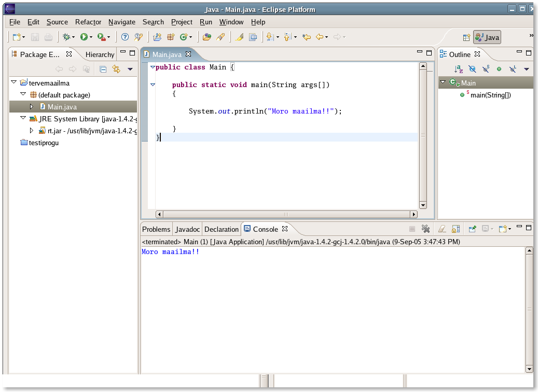Click the Print icon in toolbar
This screenshot has height=392, width=538.
click(x=48, y=37)
